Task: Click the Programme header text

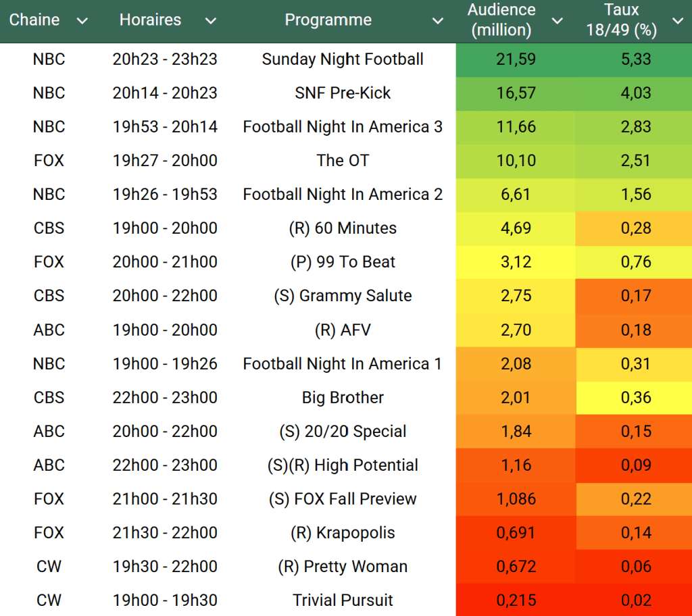Action: coord(328,20)
